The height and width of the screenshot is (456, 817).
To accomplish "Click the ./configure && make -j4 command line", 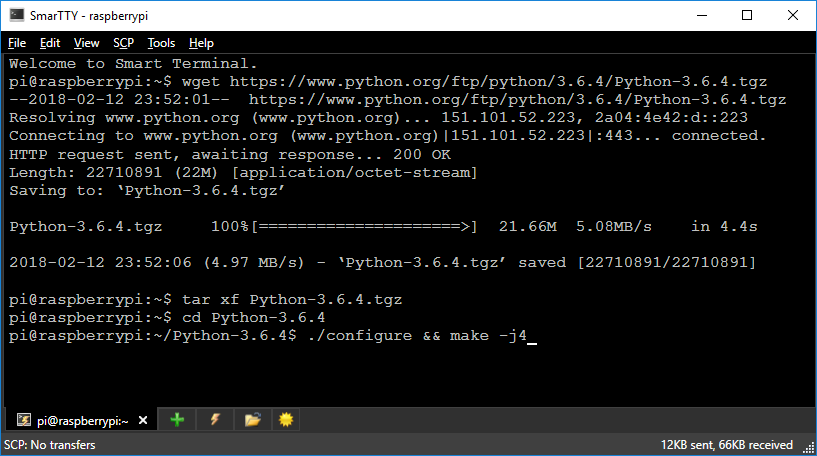I will [x=273, y=336].
